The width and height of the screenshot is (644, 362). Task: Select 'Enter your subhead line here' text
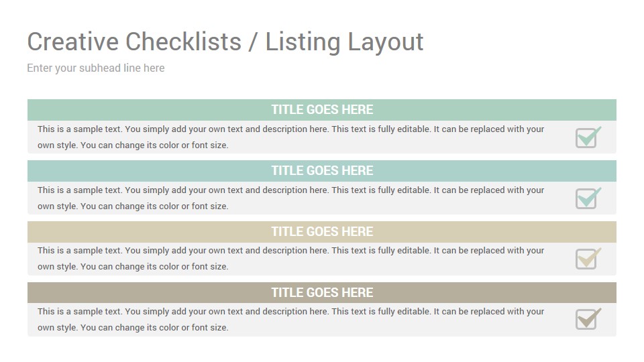click(96, 68)
